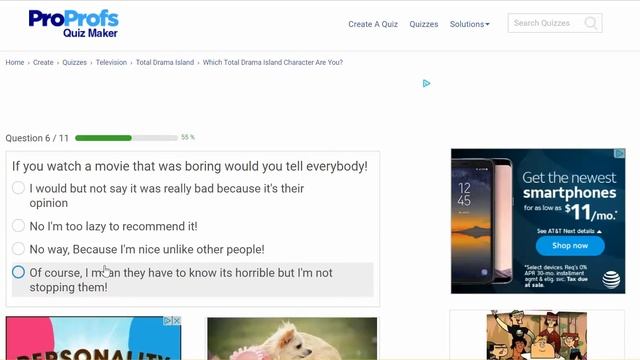Image resolution: width=640 pixels, height=360 pixels.
Task: Select "I would but not say it was really bad" option
Action: pyautogui.click(x=18, y=188)
